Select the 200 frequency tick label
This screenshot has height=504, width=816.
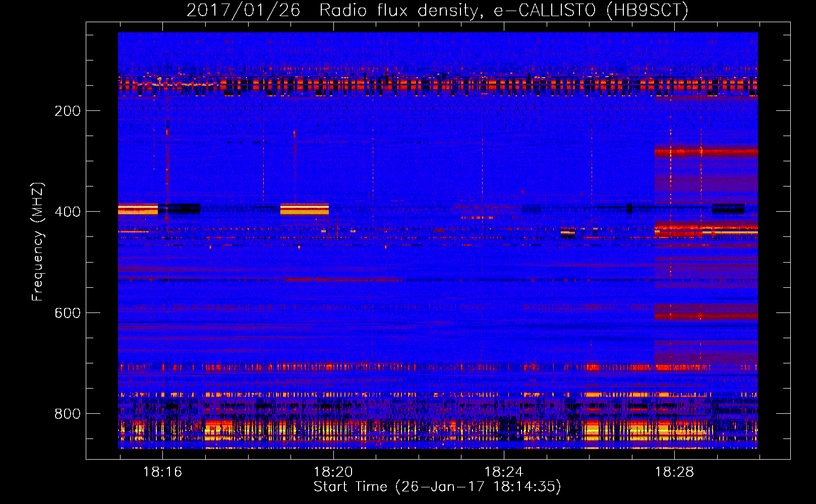[68, 111]
